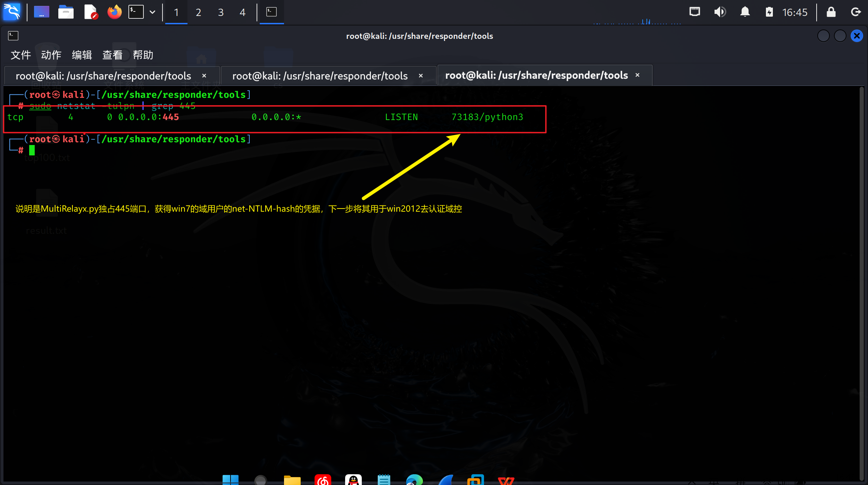Open the notifications bell icon

tap(745, 12)
